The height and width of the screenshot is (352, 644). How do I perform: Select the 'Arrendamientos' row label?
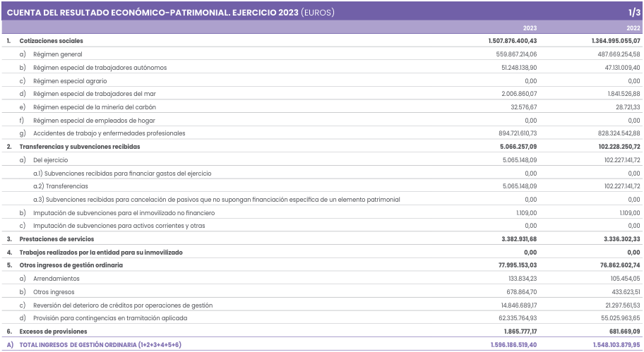(56, 279)
